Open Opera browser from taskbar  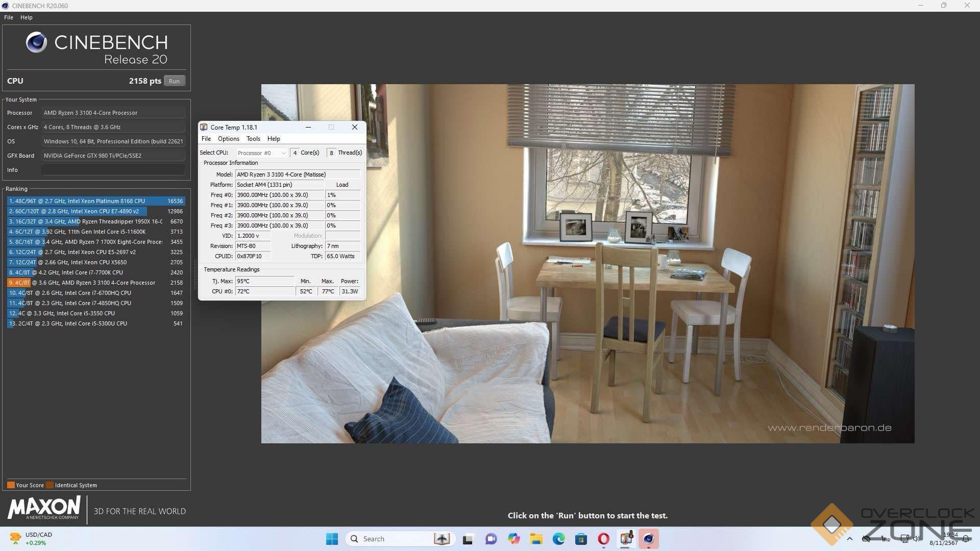click(603, 539)
